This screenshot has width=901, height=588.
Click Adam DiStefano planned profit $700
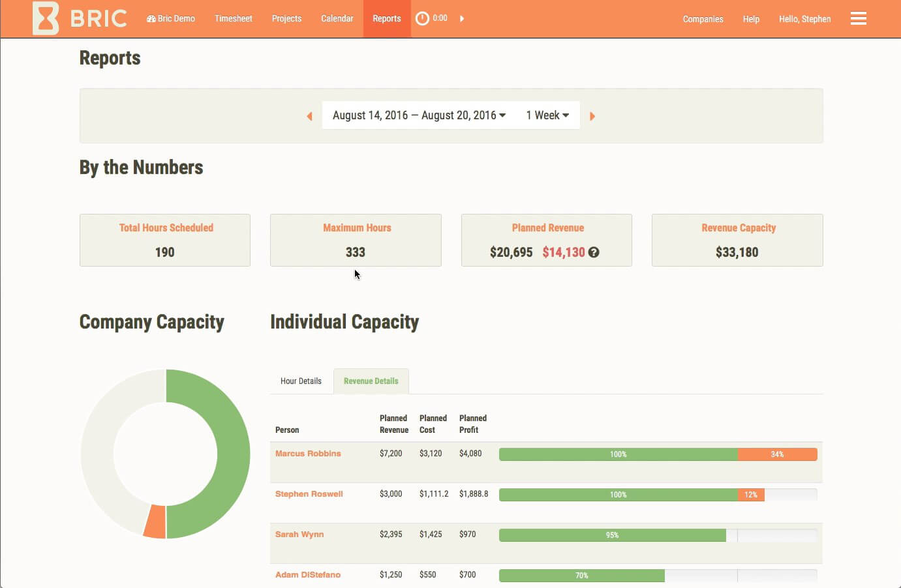pos(467,575)
